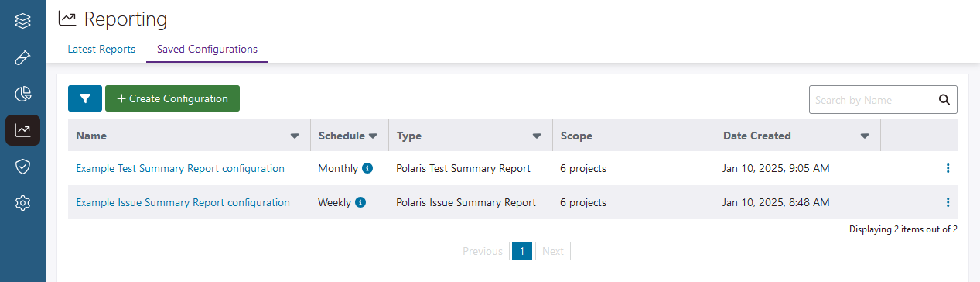Open actions menu for Test Summary row
The height and width of the screenshot is (282, 980).
click(x=948, y=168)
